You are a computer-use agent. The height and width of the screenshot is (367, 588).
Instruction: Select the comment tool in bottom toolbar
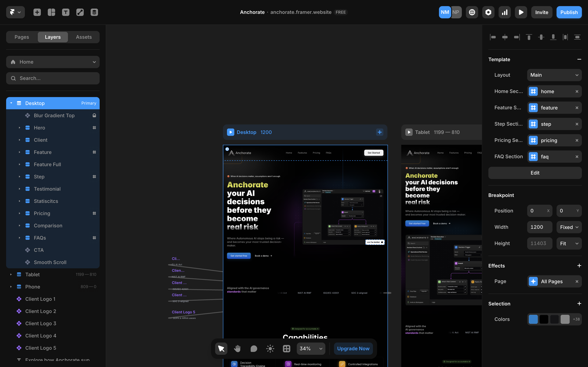[x=253, y=348]
